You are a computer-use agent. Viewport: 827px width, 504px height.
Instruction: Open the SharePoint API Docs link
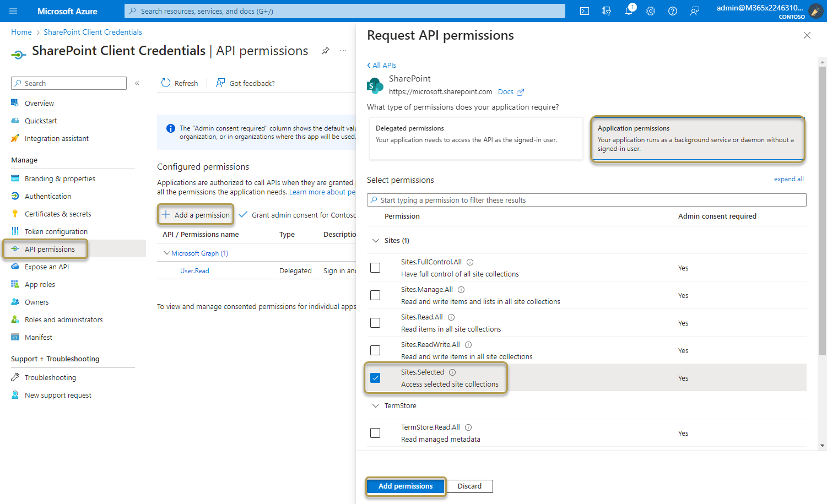[506, 91]
